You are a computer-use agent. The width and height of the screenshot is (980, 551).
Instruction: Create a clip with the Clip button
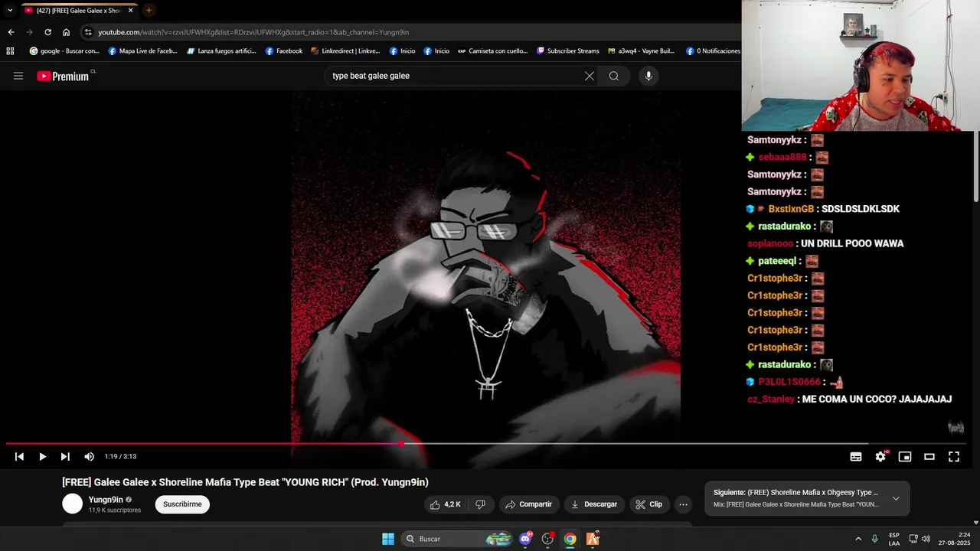click(648, 504)
